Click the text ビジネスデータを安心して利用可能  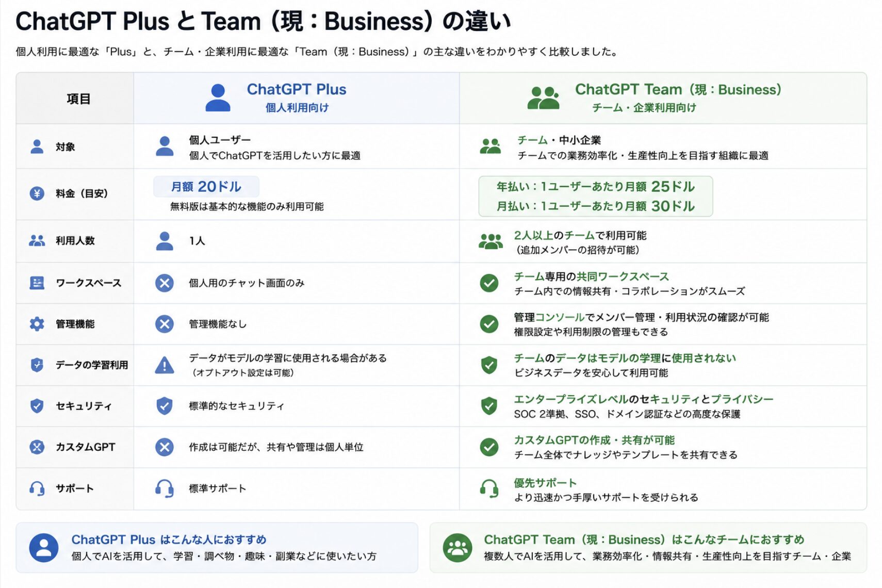[x=591, y=373]
